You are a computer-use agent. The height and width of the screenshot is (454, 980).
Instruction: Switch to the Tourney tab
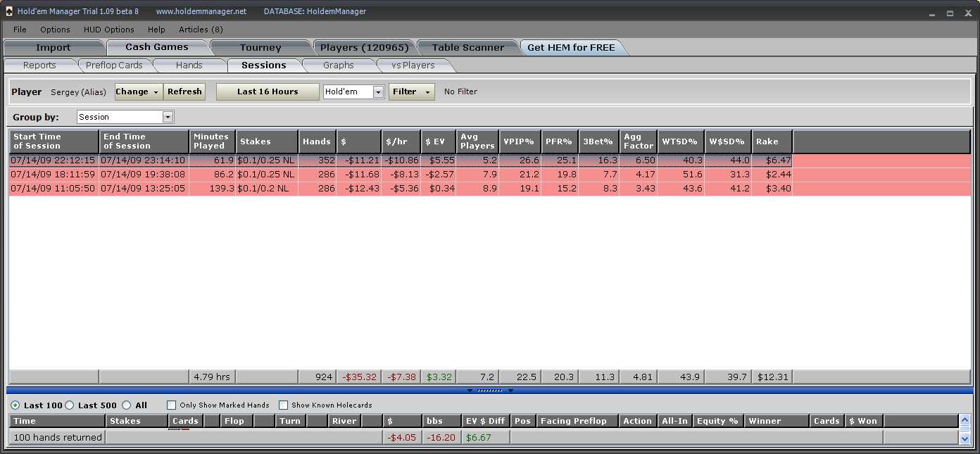(x=260, y=48)
